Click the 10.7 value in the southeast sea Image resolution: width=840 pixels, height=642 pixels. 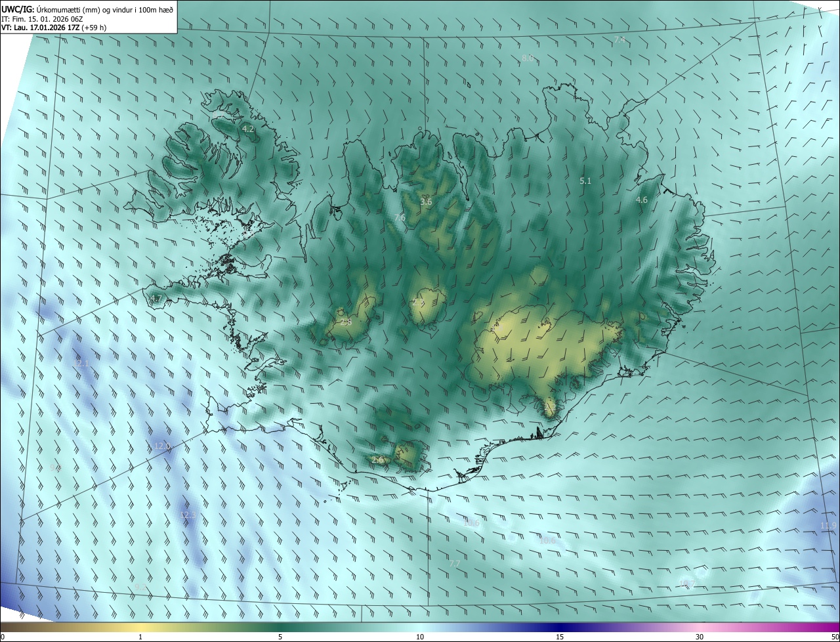click(687, 583)
